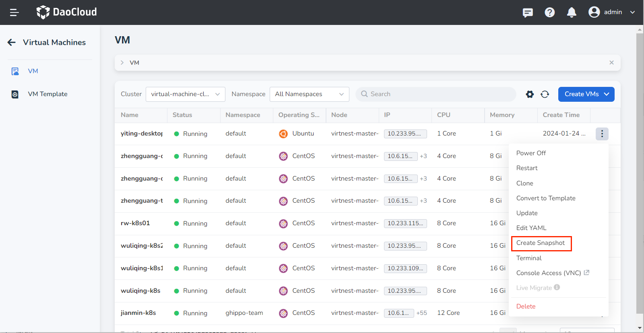Image resolution: width=644 pixels, height=333 pixels.
Task: Click the messages chat icon
Action: click(528, 12)
